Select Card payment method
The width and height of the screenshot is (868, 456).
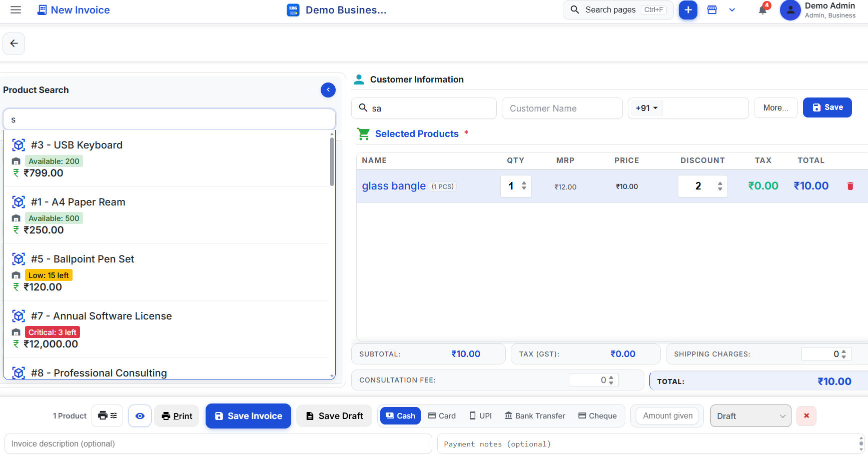(442, 415)
